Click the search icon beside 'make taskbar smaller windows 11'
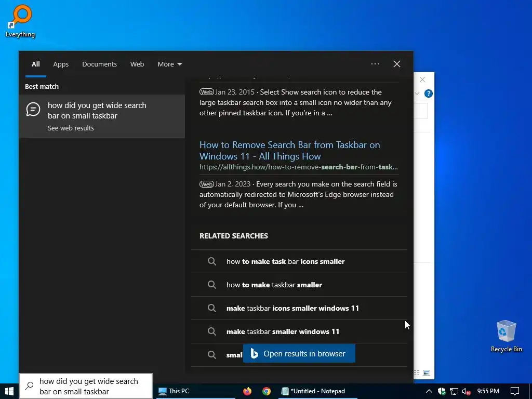This screenshot has width=532, height=399. click(212, 331)
